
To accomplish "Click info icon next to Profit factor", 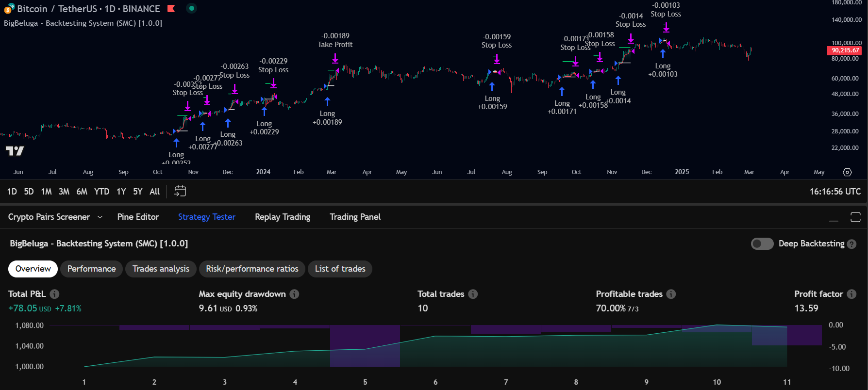I will point(851,294).
